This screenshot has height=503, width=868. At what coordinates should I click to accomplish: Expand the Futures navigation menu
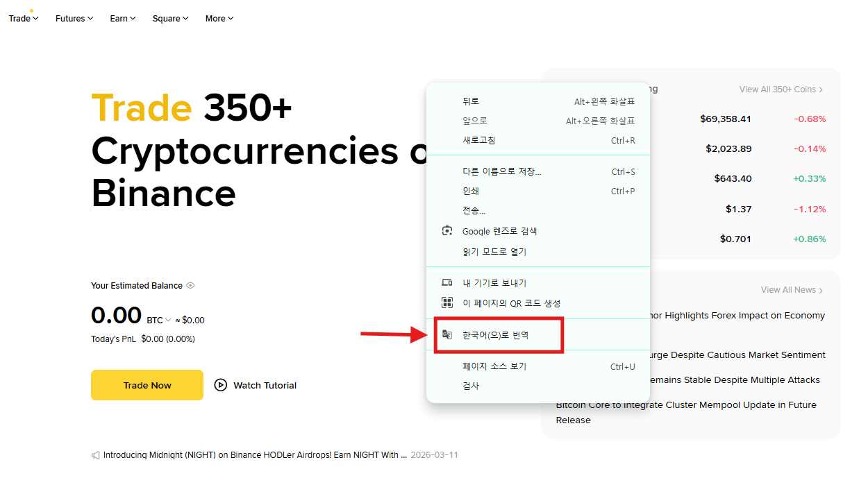click(74, 19)
